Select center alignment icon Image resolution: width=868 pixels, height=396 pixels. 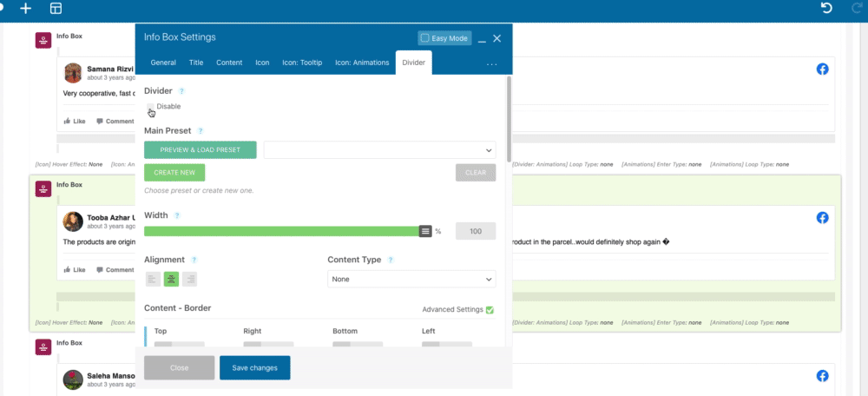pyautogui.click(x=172, y=279)
